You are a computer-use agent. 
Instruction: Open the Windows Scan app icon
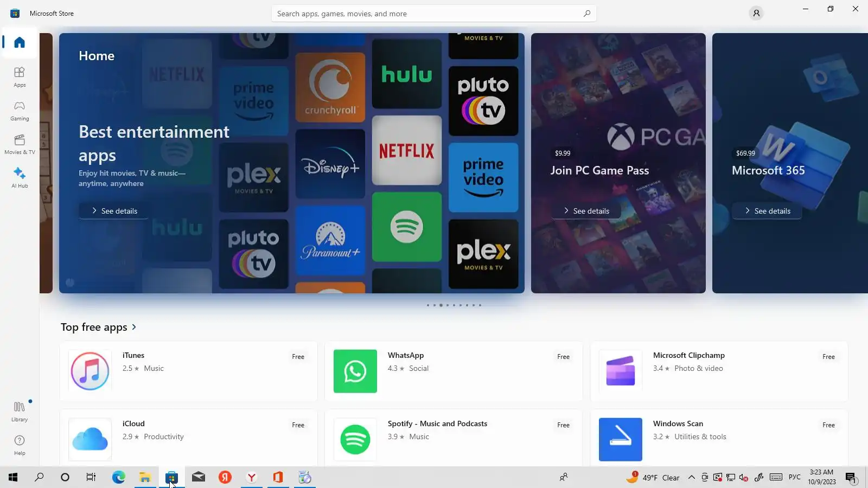click(x=621, y=439)
